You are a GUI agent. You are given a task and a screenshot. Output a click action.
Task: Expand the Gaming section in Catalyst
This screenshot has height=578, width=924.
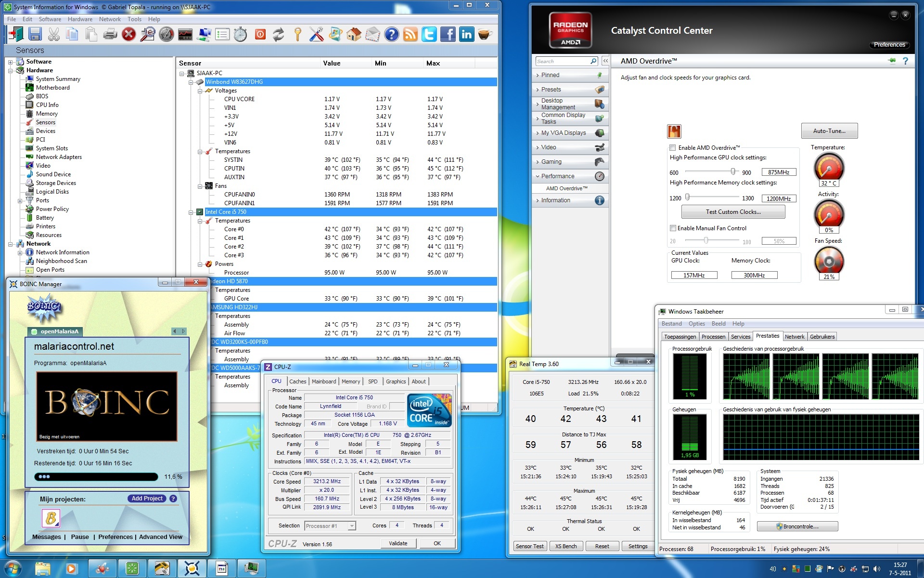[x=551, y=162]
